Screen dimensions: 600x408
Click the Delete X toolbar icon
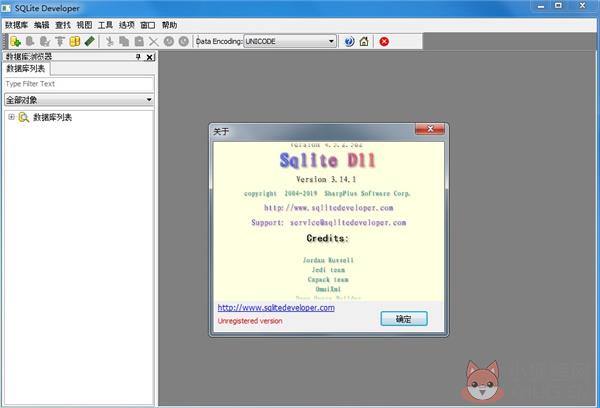click(153, 41)
